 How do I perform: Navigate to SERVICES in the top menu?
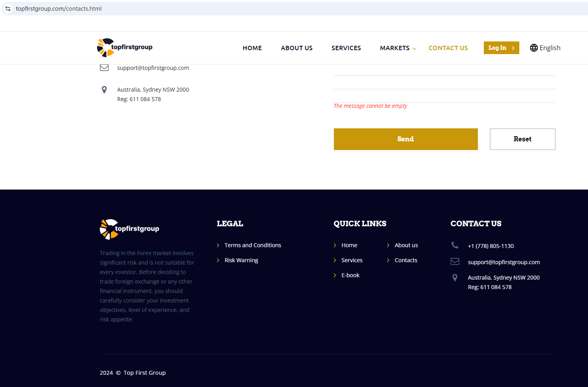346,48
